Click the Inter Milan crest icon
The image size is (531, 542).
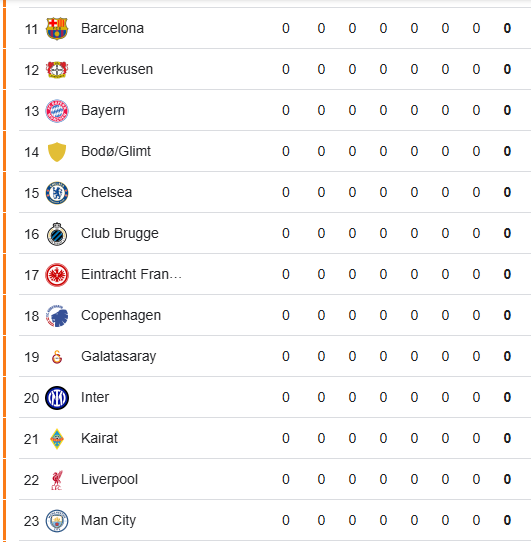57,398
